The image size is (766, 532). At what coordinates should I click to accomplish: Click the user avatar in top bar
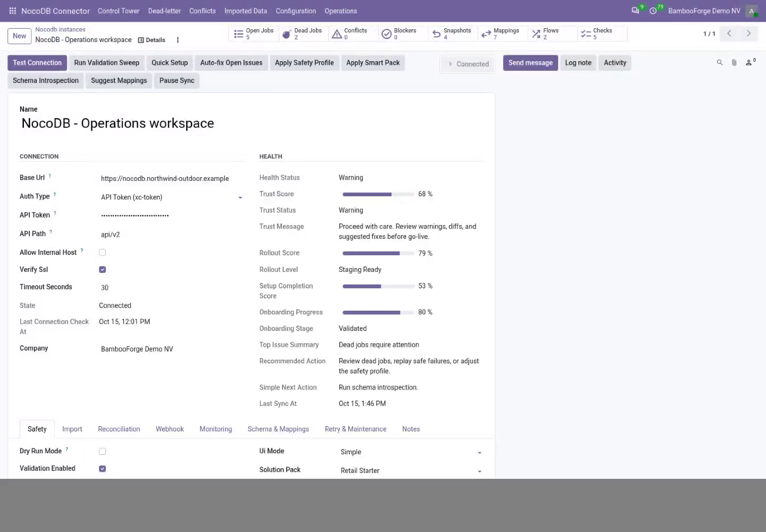752,11
